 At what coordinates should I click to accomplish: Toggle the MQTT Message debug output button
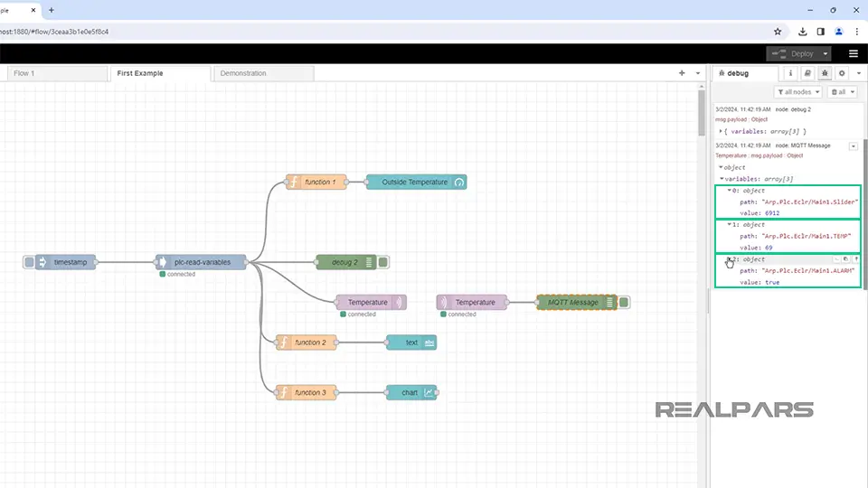(x=624, y=302)
